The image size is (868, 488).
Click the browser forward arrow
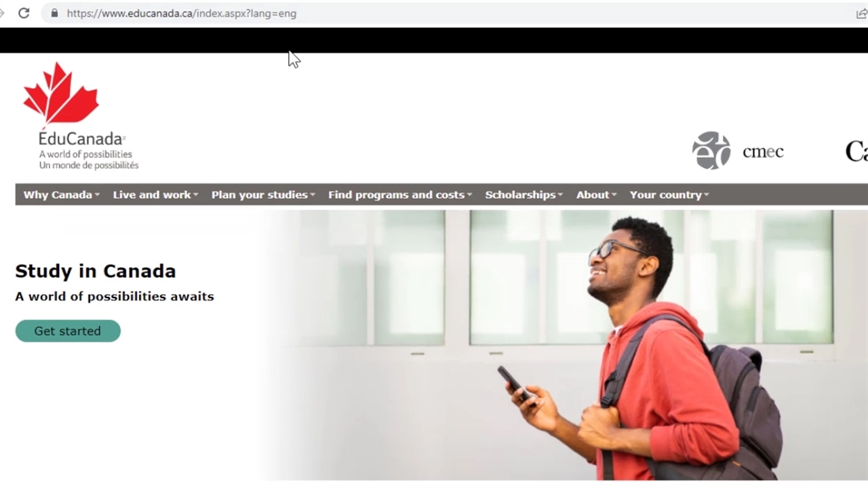tap(2, 13)
